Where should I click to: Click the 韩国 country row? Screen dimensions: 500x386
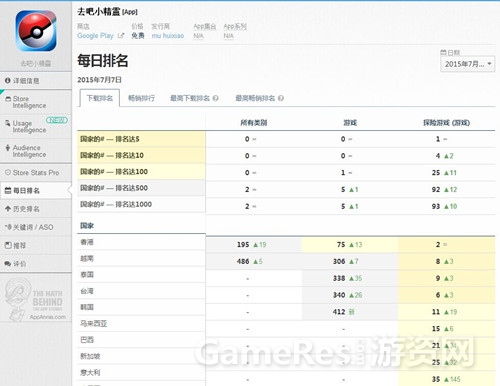point(141,307)
